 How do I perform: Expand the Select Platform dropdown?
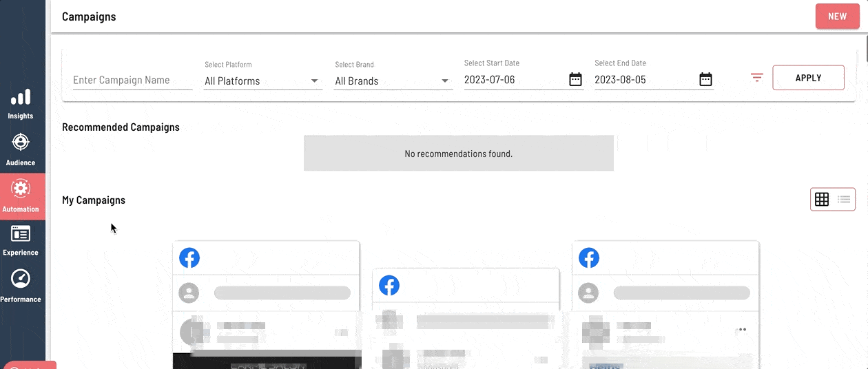pyautogui.click(x=263, y=81)
